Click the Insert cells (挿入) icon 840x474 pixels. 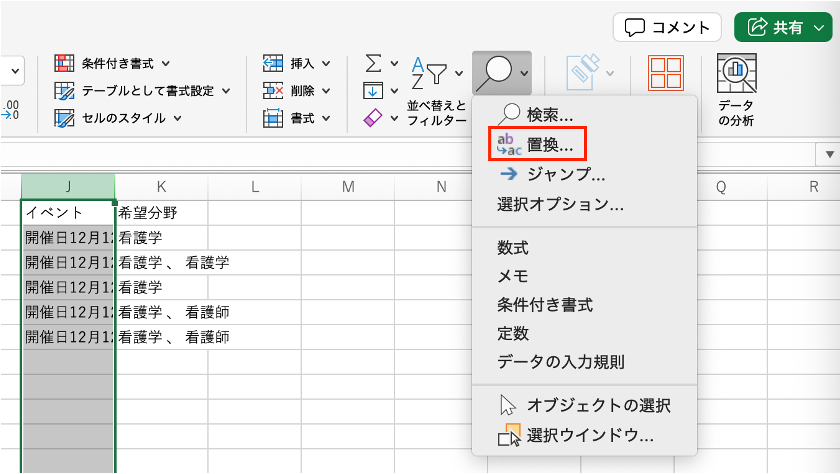click(273, 63)
